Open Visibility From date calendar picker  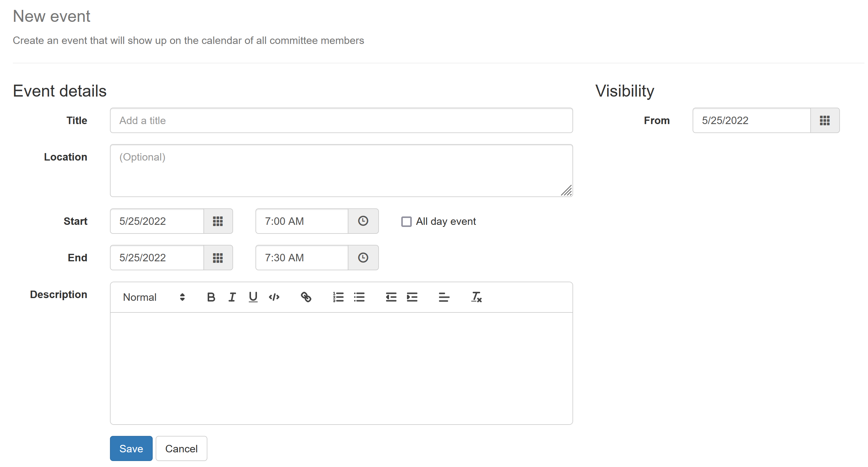pos(825,120)
